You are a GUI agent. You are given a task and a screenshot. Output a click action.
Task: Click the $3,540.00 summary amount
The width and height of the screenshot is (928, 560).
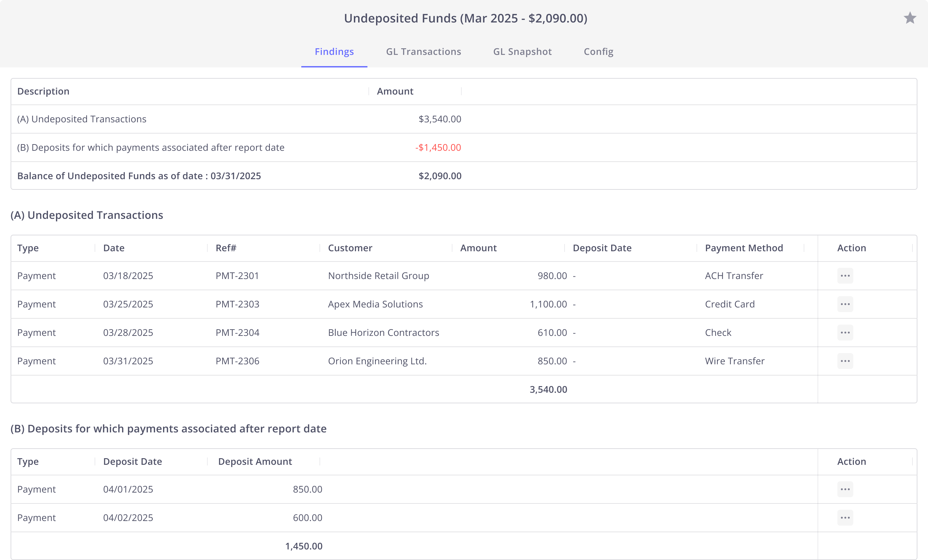pos(440,119)
